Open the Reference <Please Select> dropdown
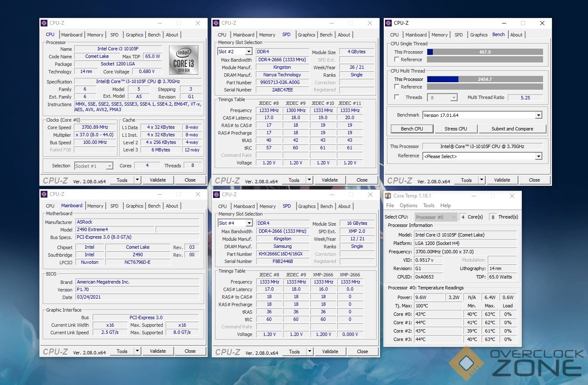 [x=539, y=156]
